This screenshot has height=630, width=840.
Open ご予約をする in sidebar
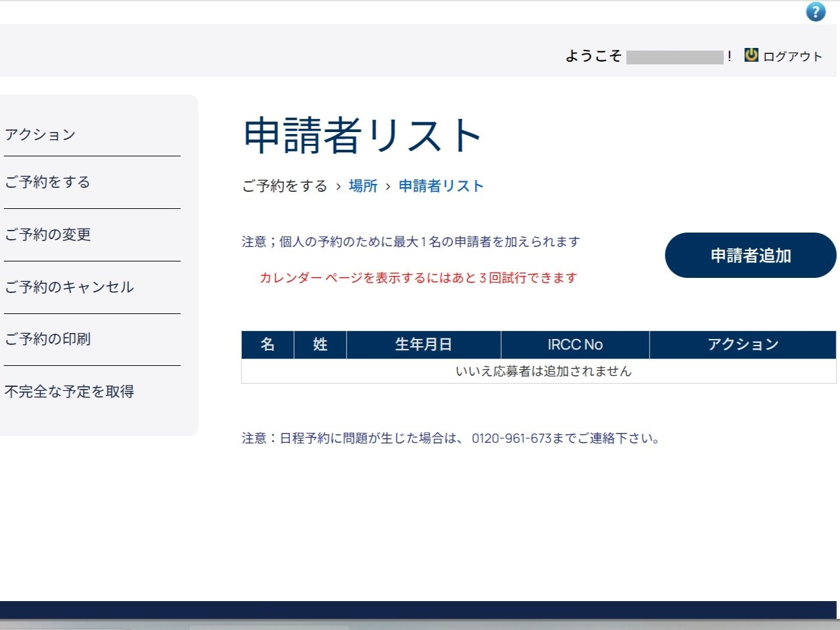(x=47, y=182)
